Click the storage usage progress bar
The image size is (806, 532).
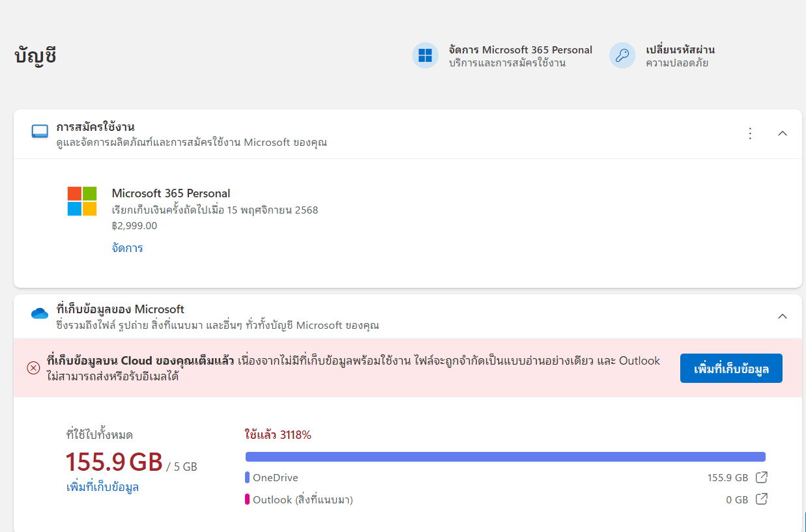[505, 457]
